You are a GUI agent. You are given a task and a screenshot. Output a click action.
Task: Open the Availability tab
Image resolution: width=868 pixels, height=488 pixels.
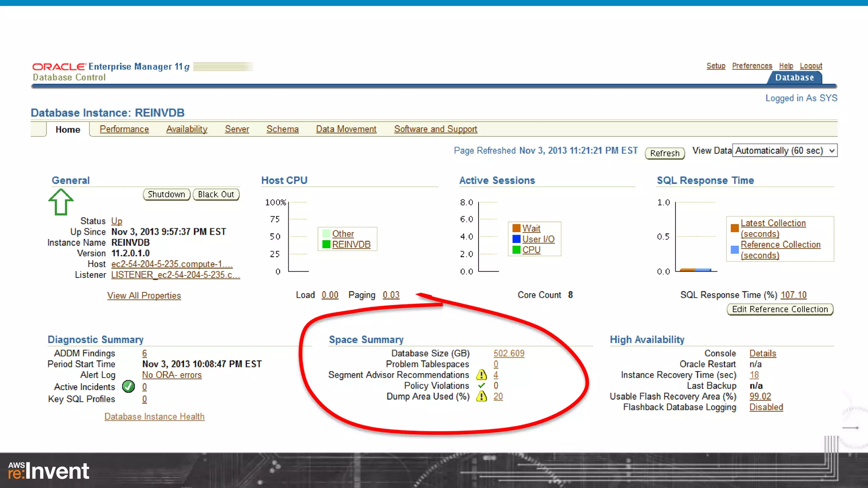point(186,129)
